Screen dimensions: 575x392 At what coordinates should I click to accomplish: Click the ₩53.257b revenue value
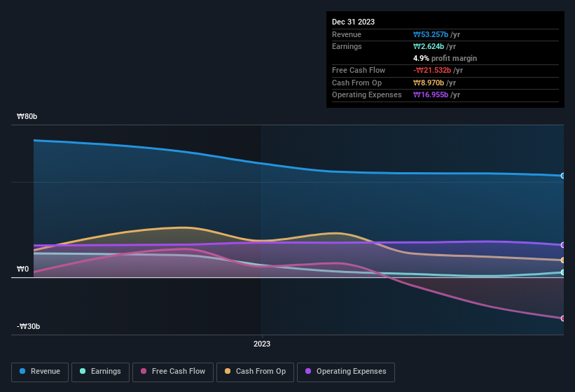(431, 34)
